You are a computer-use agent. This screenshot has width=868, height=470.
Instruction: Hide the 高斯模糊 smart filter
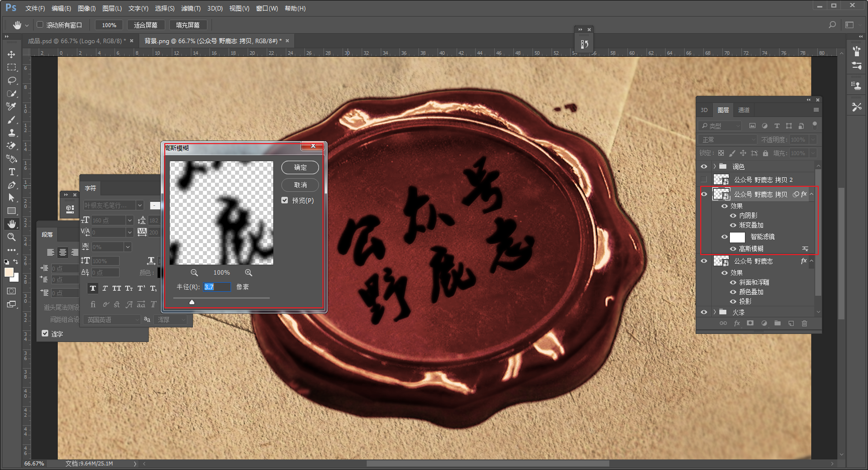coord(733,249)
